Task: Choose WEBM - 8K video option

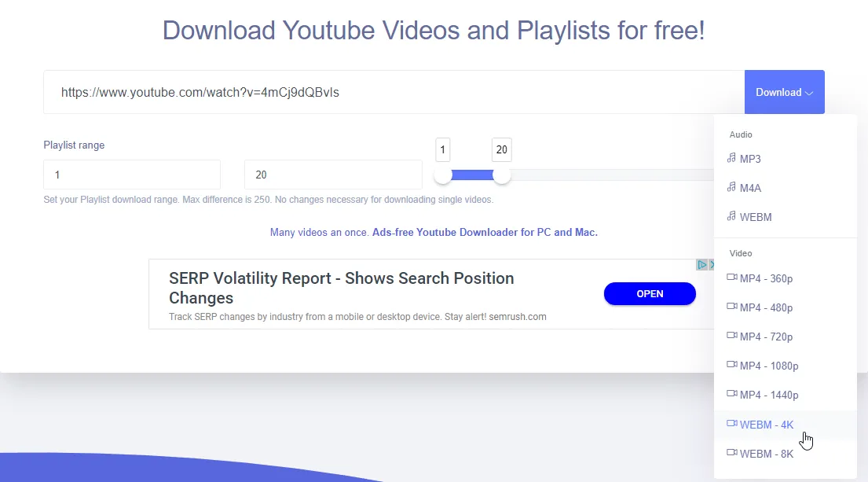Action: pos(786,454)
